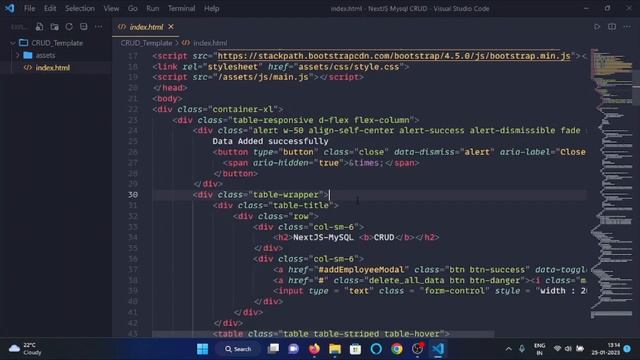640x360 pixels.
Task: Open Explorer views and more actions menu
Action: [98, 27]
